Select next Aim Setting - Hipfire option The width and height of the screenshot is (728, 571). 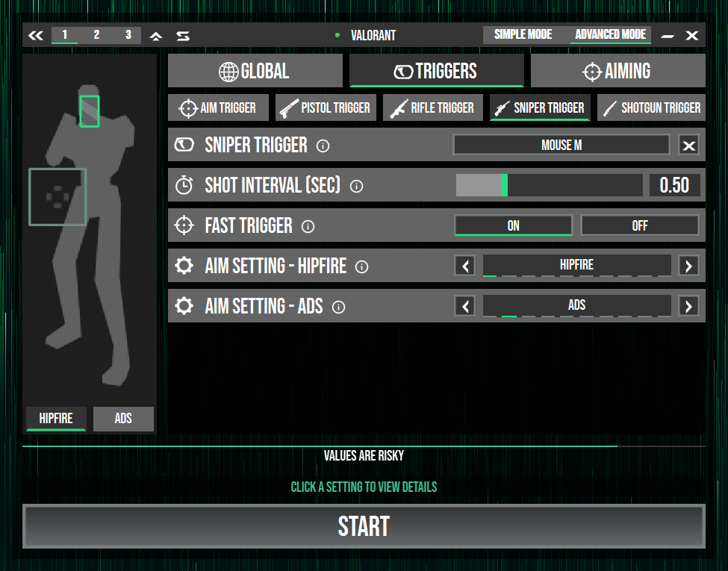point(688,266)
